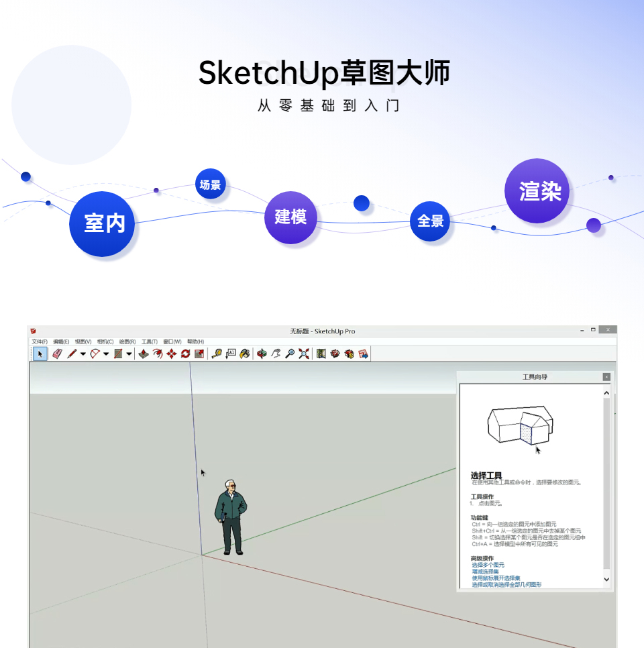Click the SketchUp草图大师 title text
This screenshot has height=648, width=644.
pyautogui.click(x=324, y=72)
